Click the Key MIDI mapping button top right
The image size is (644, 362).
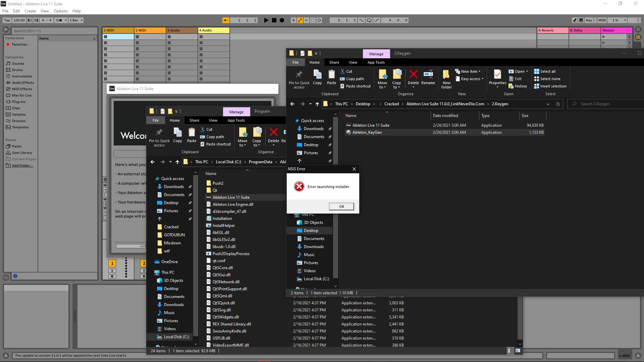588,20
